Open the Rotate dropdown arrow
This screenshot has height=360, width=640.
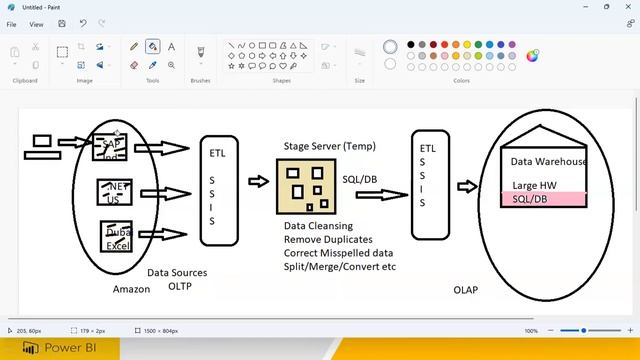point(109,47)
